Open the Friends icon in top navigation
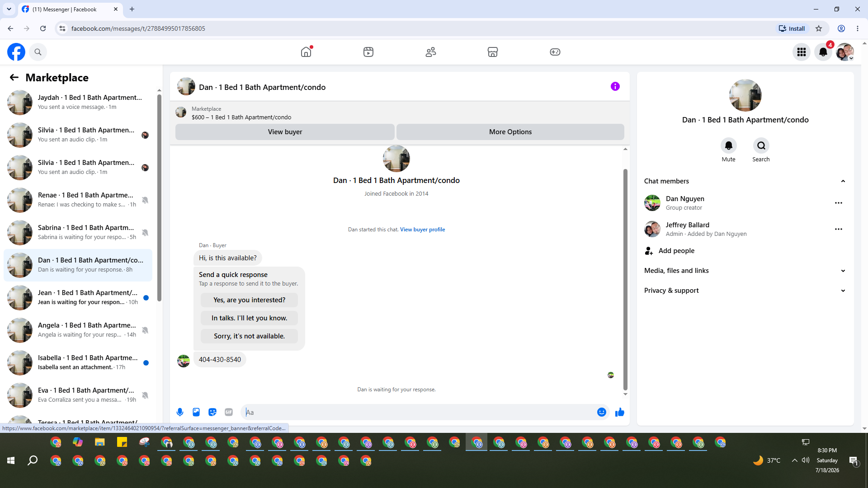Viewport: 868px width, 488px height. pos(431,52)
